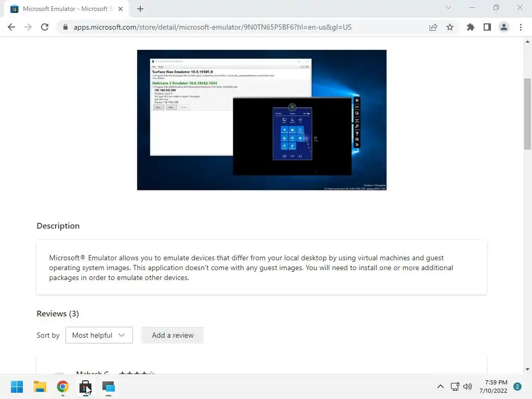Select the Microsoft Emulator browser tab
The height and width of the screenshot is (399, 532).
tap(66, 9)
